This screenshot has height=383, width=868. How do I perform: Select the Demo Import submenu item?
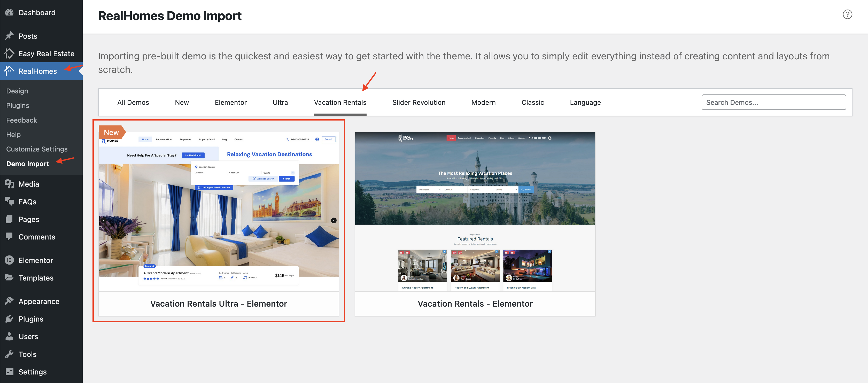click(x=28, y=164)
